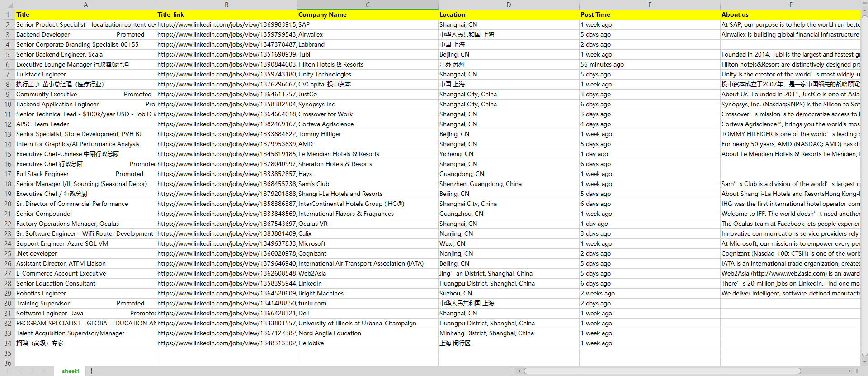
Task: Select the 'Post Time' header cell
Action: 650,14
